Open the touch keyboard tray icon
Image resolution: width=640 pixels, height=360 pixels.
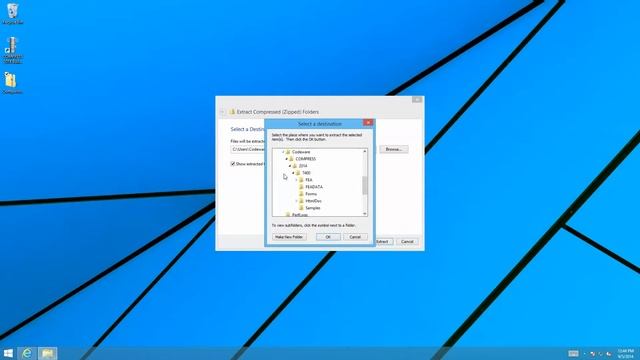(x=573, y=353)
